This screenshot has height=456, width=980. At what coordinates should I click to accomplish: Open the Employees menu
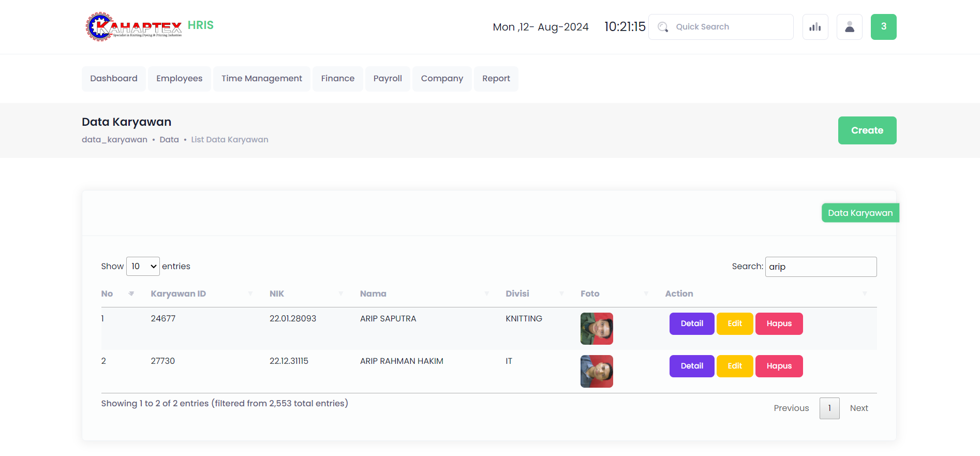coord(179,79)
